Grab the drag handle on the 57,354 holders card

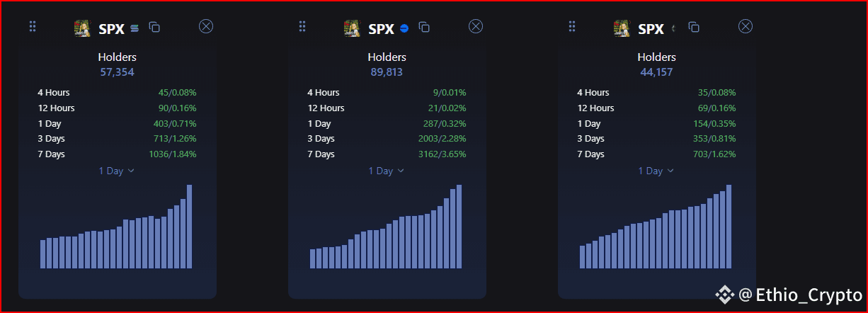(x=33, y=27)
